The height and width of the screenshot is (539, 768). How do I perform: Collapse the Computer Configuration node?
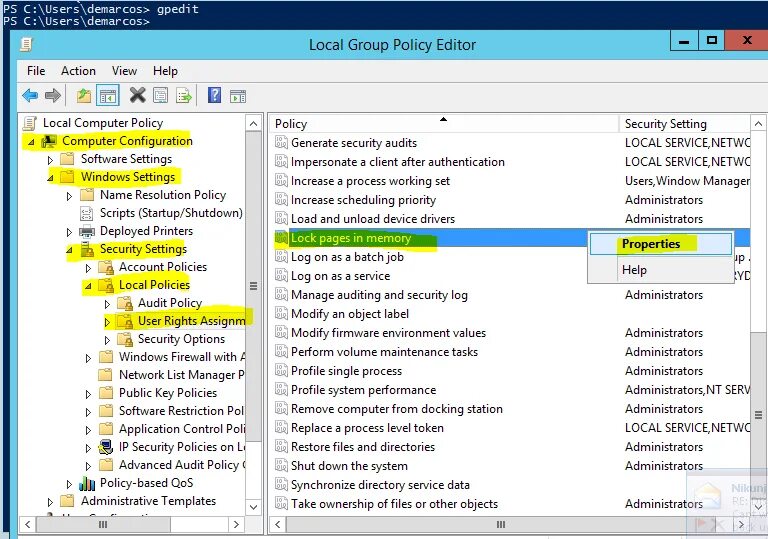pyautogui.click(x=31, y=142)
